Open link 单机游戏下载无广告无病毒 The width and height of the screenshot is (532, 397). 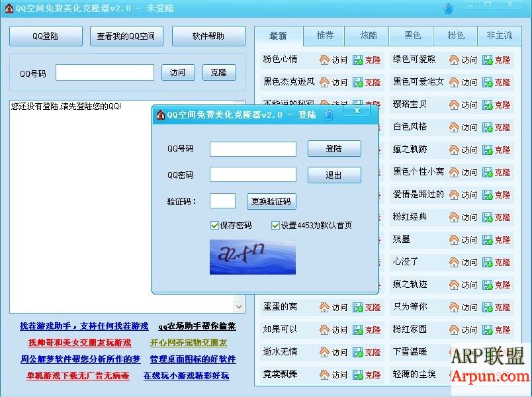point(78,376)
